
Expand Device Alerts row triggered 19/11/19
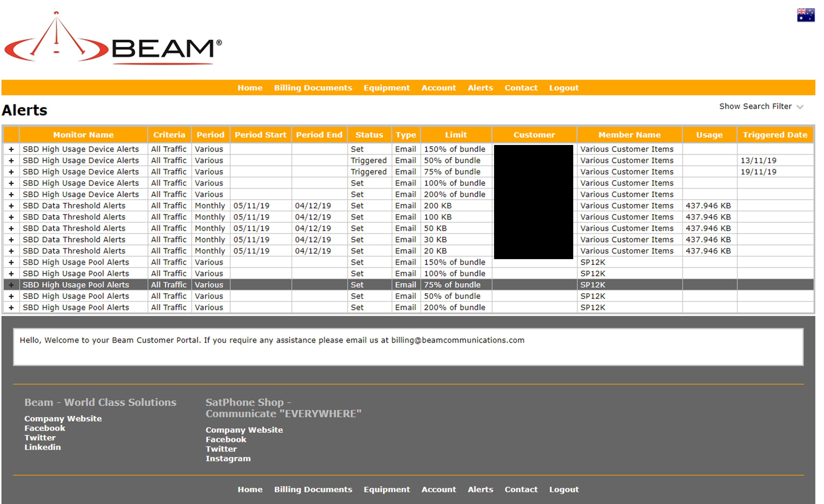point(11,172)
